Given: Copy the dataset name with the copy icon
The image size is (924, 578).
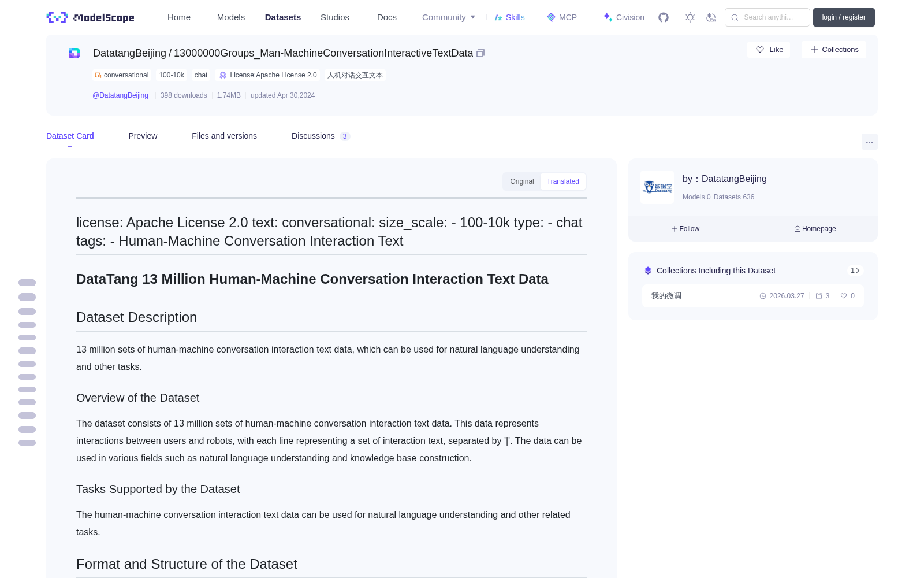Looking at the screenshot, I should click(480, 53).
